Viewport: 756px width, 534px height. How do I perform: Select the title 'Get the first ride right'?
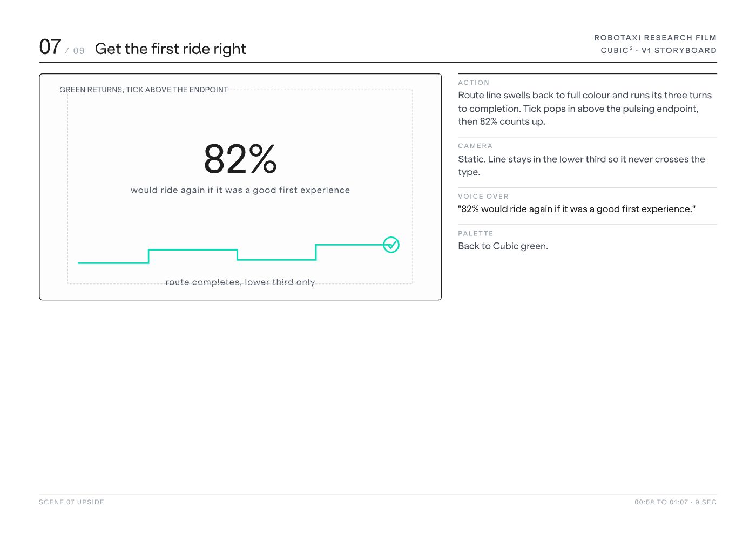170,49
